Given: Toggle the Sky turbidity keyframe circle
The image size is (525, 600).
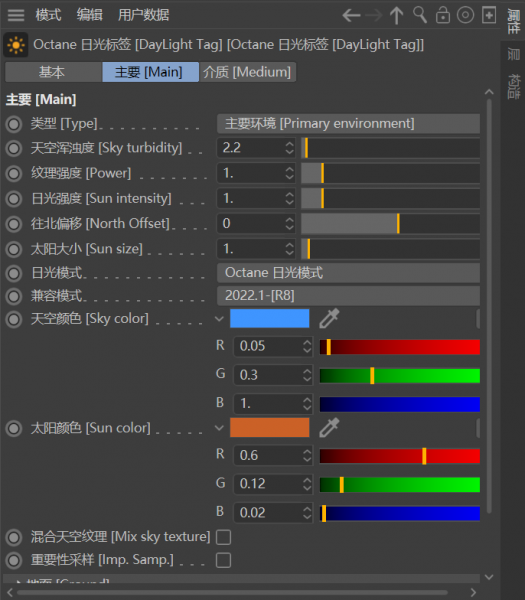Looking at the screenshot, I should (x=14, y=148).
